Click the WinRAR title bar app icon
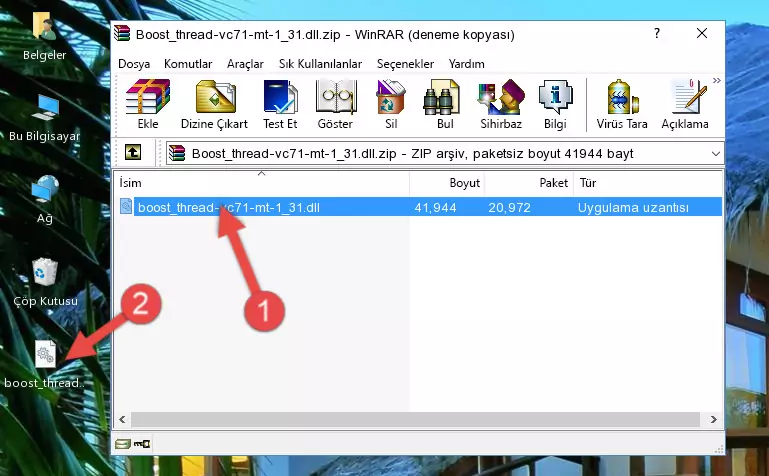 coord(122,34)
